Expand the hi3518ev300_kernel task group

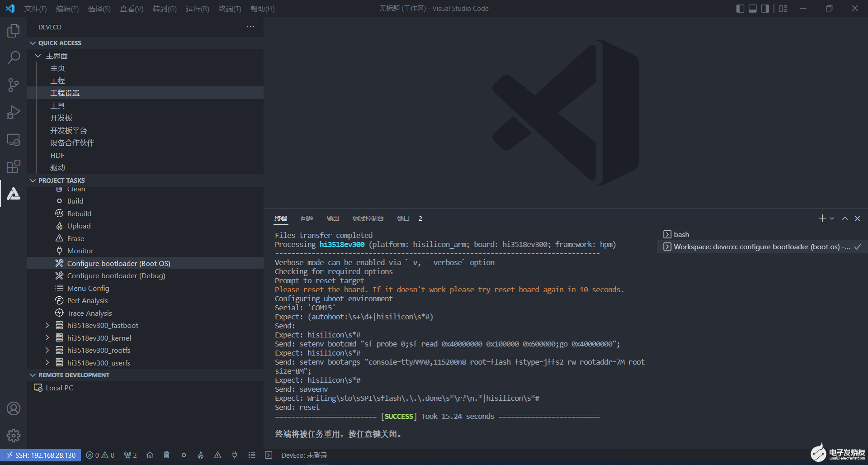pos(47,338)
